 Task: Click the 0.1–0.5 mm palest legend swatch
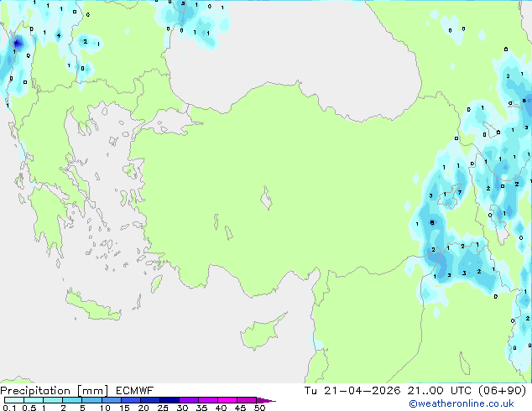coord(14,400)
